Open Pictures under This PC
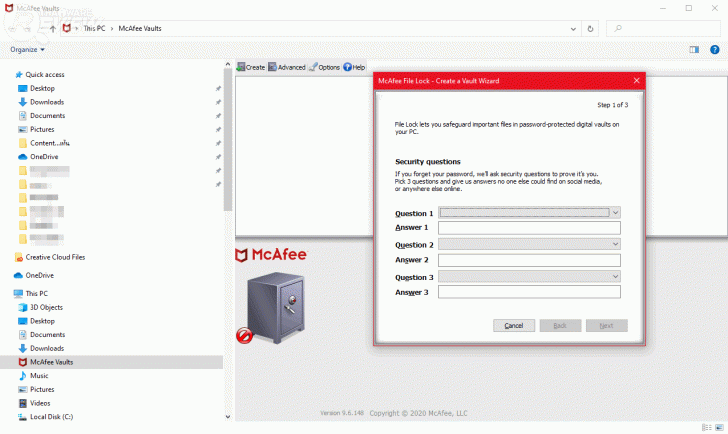The width and height of the screenshot is (728, 434). pos(42,389)
